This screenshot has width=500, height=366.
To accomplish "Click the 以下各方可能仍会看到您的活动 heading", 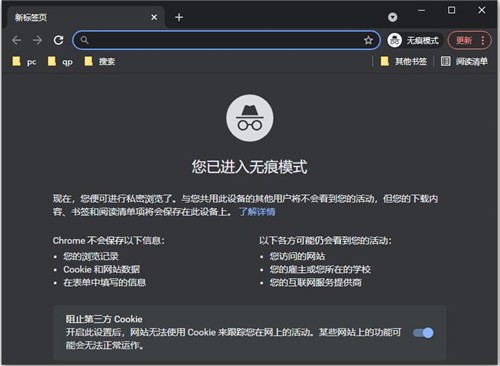I will [x=326, y=240].
